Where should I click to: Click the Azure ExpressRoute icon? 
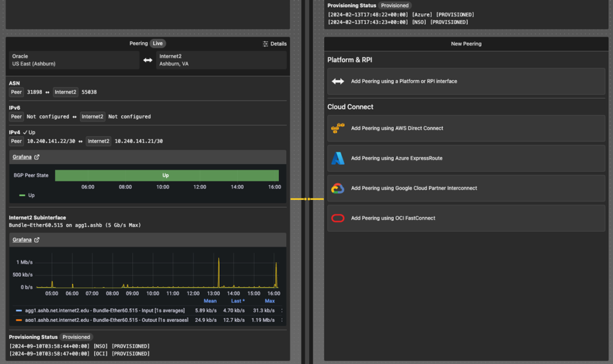[x=337, y=158]
